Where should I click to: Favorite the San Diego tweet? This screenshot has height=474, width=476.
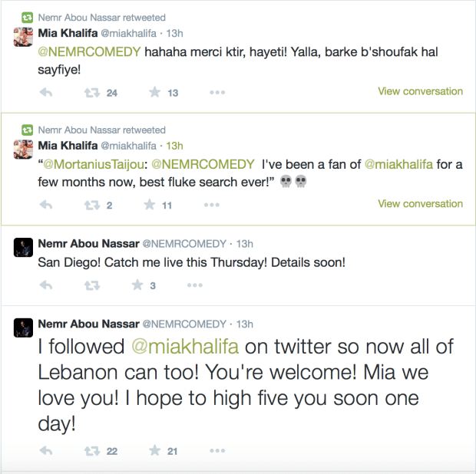pos(137,285)
